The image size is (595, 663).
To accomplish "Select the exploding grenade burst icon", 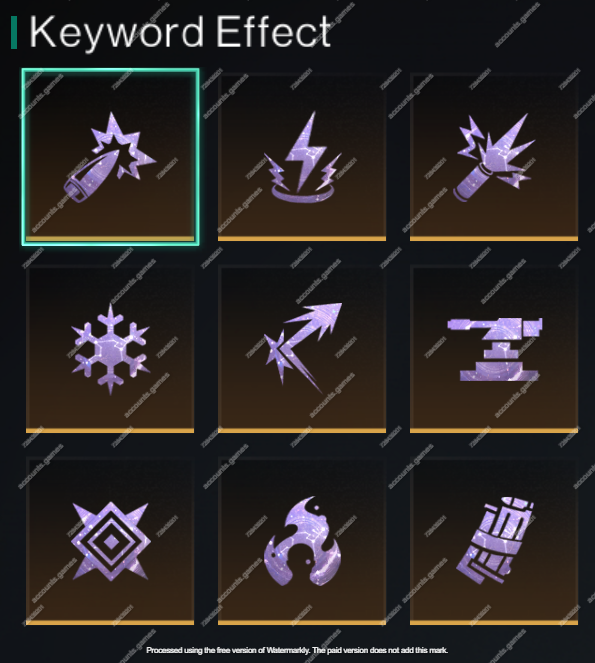I will (494, 157).
